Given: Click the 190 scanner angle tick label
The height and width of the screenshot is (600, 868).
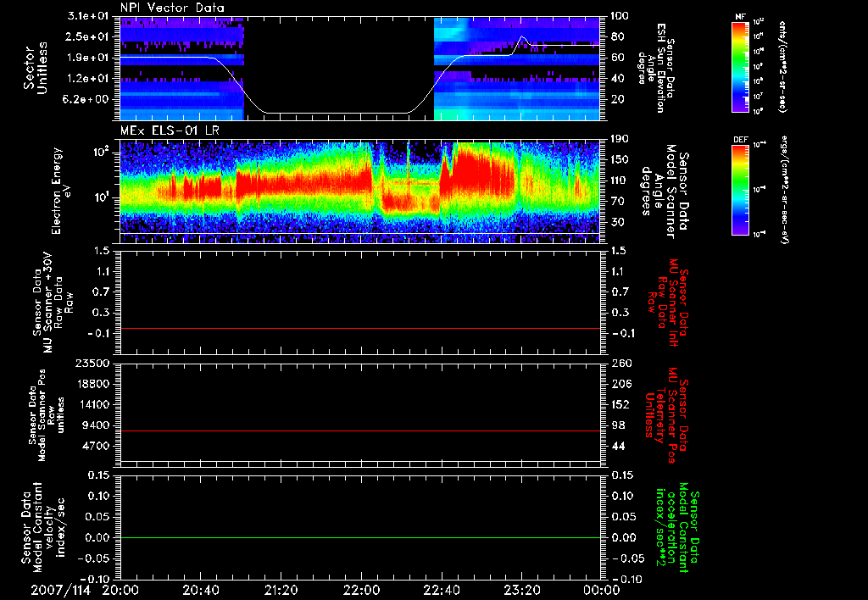Looking at the screenshot, I should [x=619, y=139].
